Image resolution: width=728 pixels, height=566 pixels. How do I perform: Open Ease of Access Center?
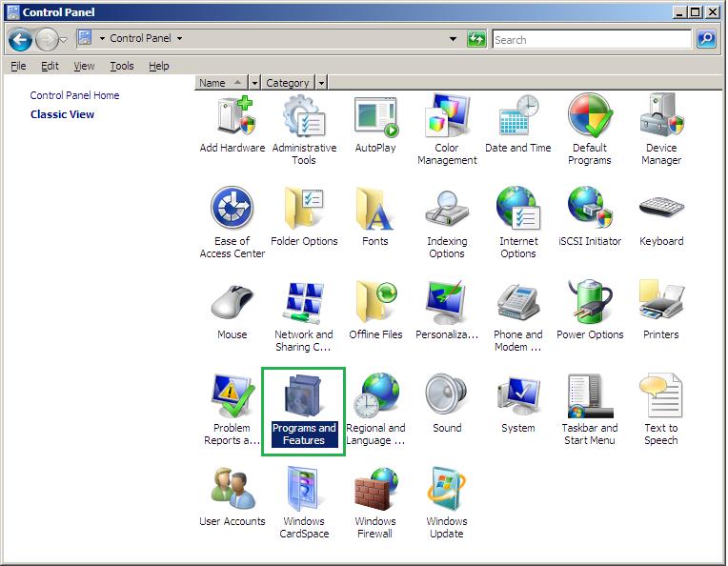tap(232, 211)
